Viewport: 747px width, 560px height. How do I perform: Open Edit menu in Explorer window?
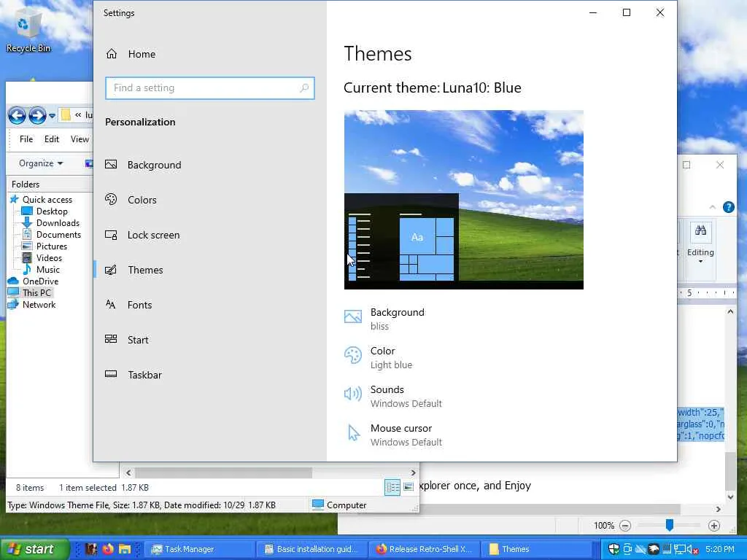click(52, 139)
